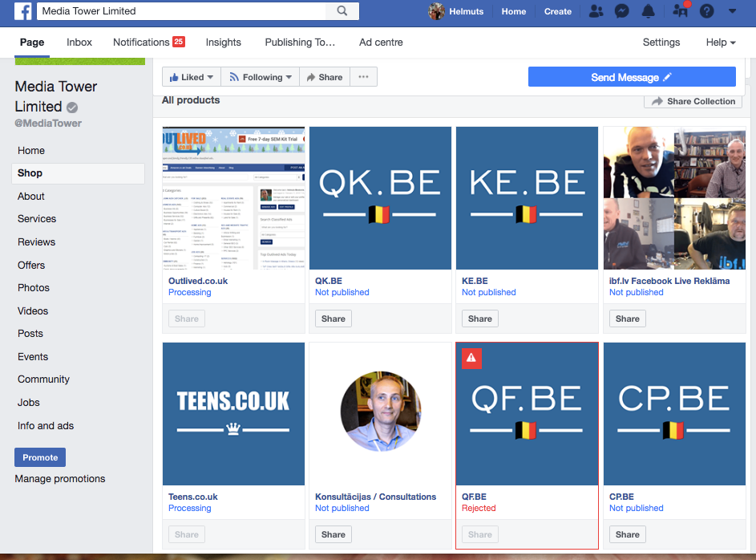
Task: Open Friend Requests icon
Action: 596,11
